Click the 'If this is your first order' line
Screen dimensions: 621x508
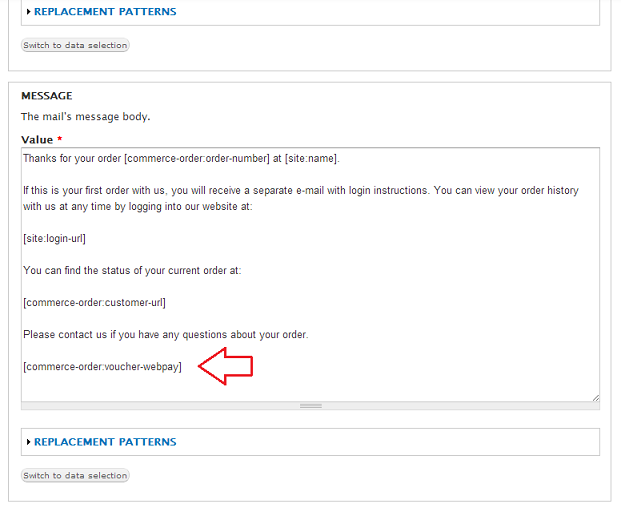(300, 190)
